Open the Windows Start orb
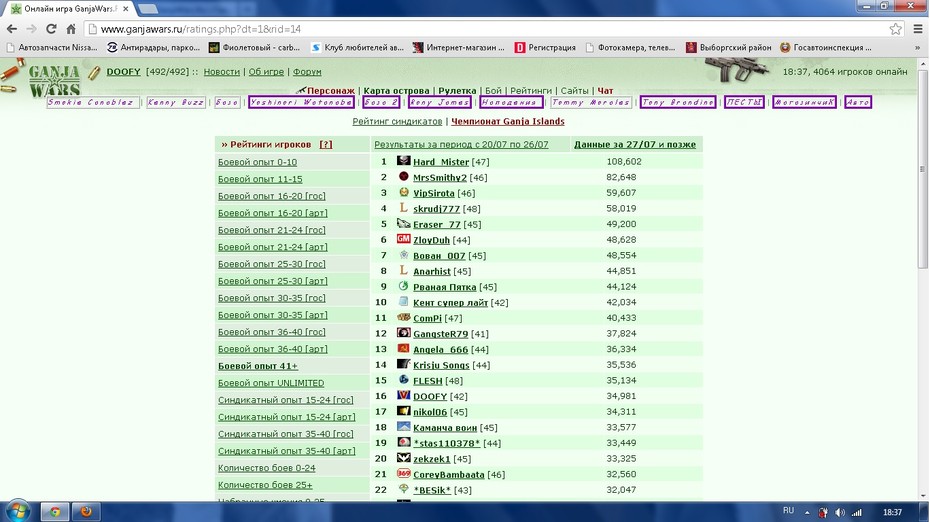The width and height of the screenshot is (930, 522). pos(17,511)
